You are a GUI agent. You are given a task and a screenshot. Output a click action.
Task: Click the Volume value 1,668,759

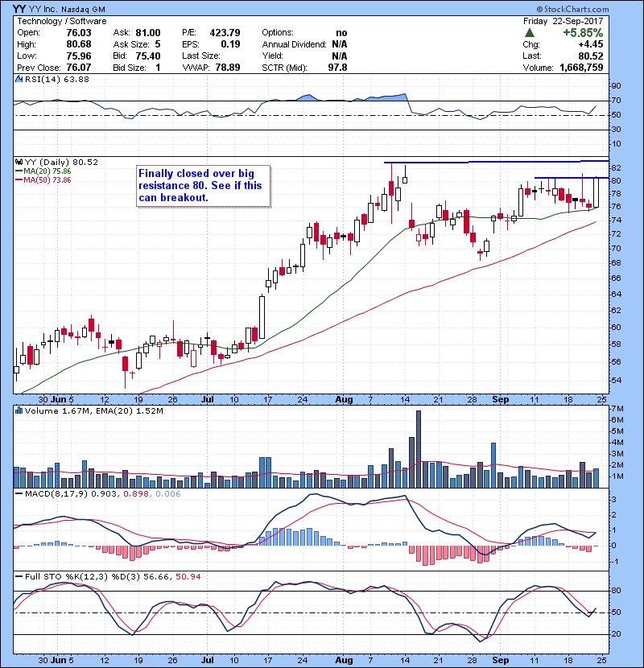(x=581, y=68)
